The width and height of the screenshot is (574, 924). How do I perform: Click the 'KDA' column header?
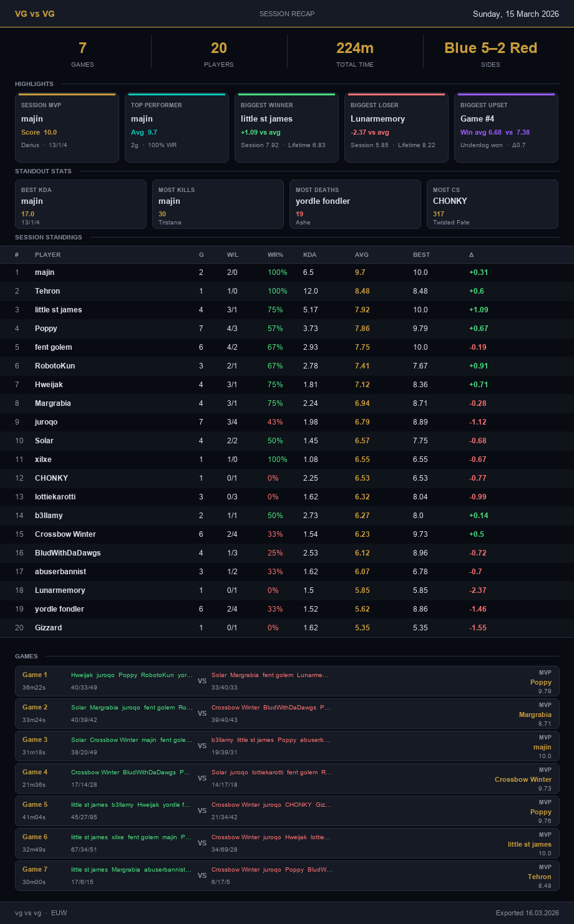pos(309,255)
